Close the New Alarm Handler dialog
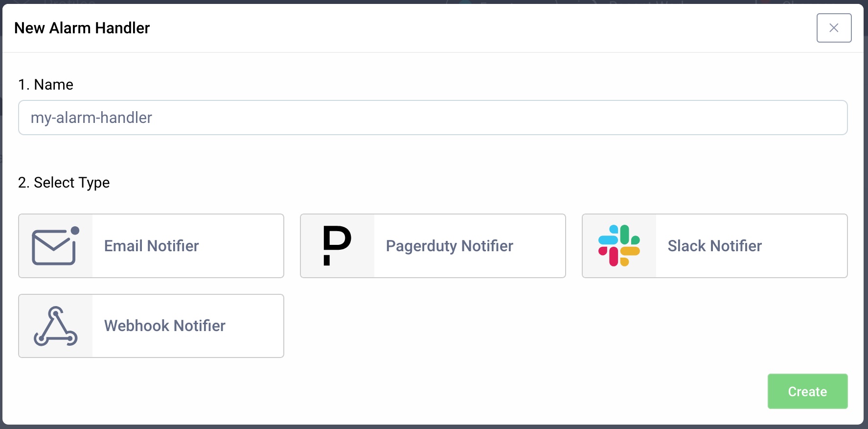Viewport: 868px width, 429px height. [x=834, y=28]
